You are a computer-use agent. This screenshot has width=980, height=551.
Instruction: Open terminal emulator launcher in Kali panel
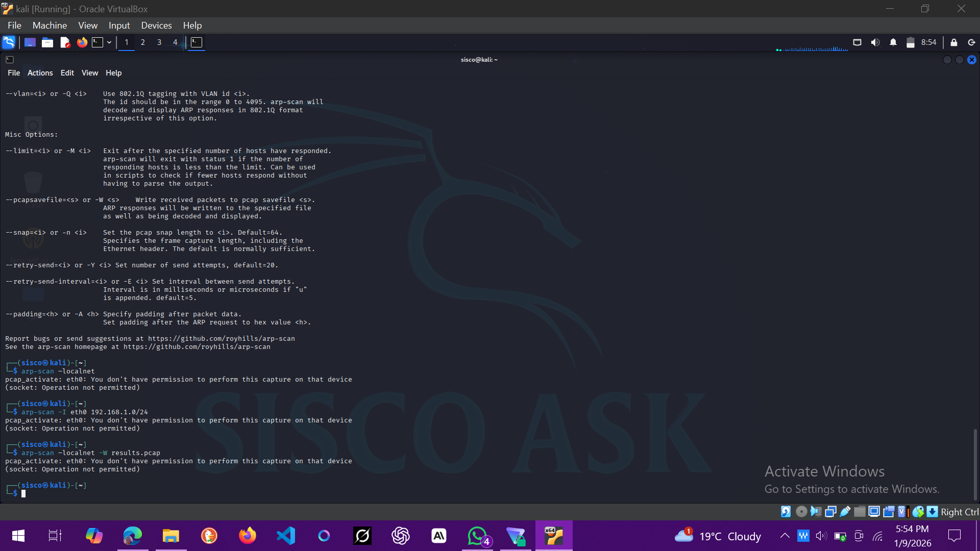coord(97,42)
